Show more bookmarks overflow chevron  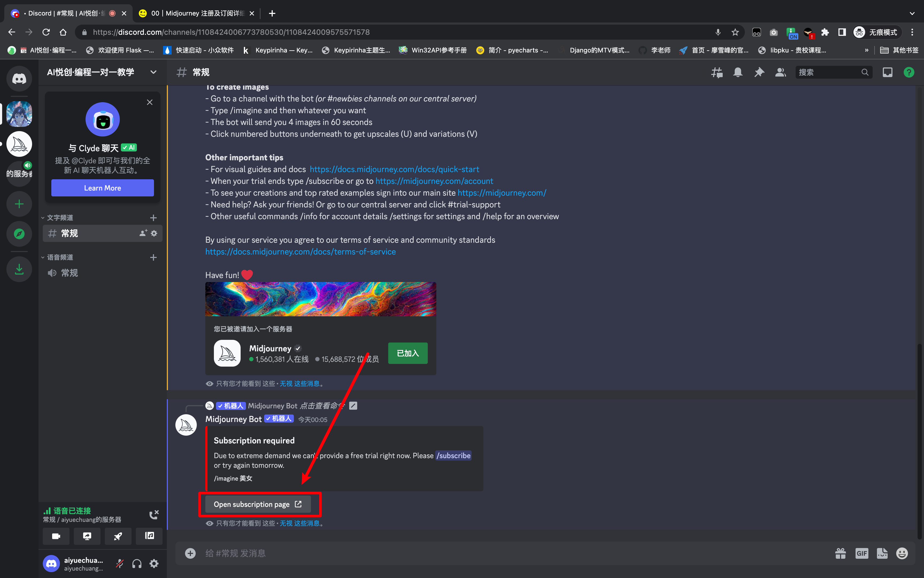pyautogui.click(x=866, y=50)
